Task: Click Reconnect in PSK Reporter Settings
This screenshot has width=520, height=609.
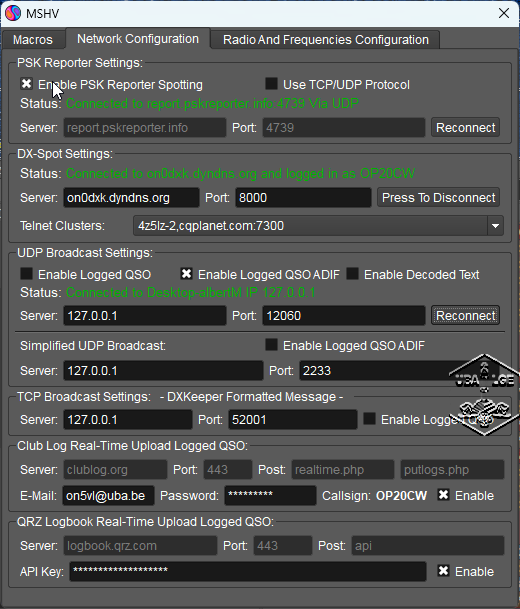Action: 465,127
